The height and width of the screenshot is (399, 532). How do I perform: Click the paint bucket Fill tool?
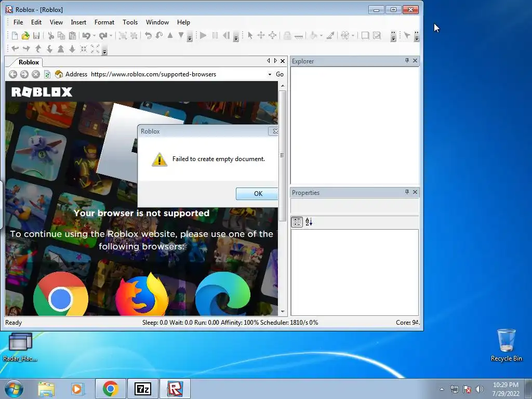click(314, 35)
